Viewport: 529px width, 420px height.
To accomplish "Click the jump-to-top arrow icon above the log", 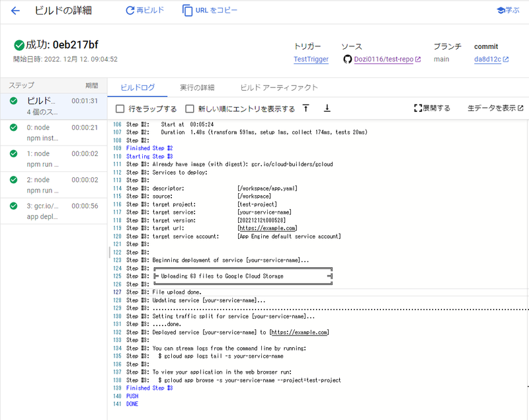I will (305, 108).
